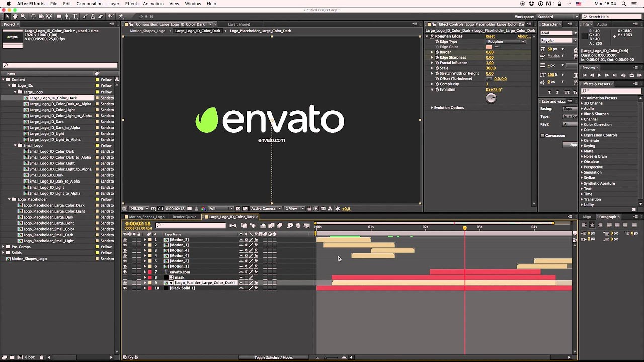Image resolution: width=644 pixels, height=362 pixels.
Task: Toggle Faux Bold in Character panel
Action: point(550,92)
